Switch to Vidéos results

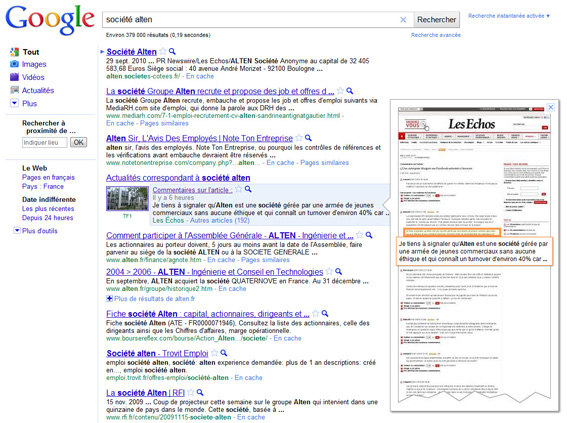pyautogui.click(x=33, y=77)
